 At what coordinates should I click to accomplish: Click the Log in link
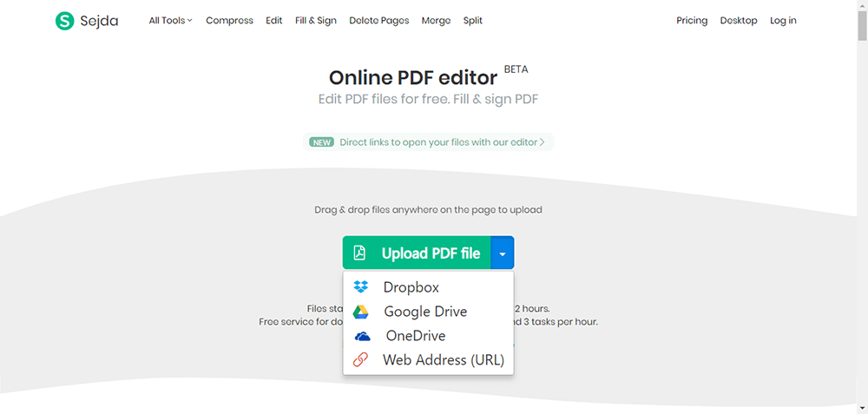point(783,21)
